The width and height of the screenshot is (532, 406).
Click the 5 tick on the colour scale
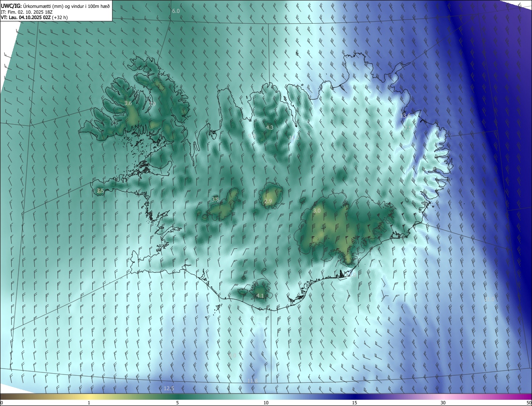tap(177, 403)
